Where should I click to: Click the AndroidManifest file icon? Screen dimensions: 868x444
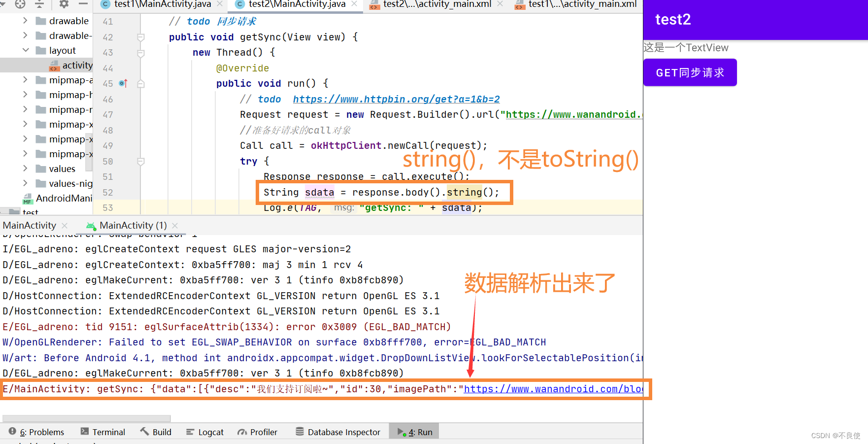pyautogui.click(x=28, y=199)
